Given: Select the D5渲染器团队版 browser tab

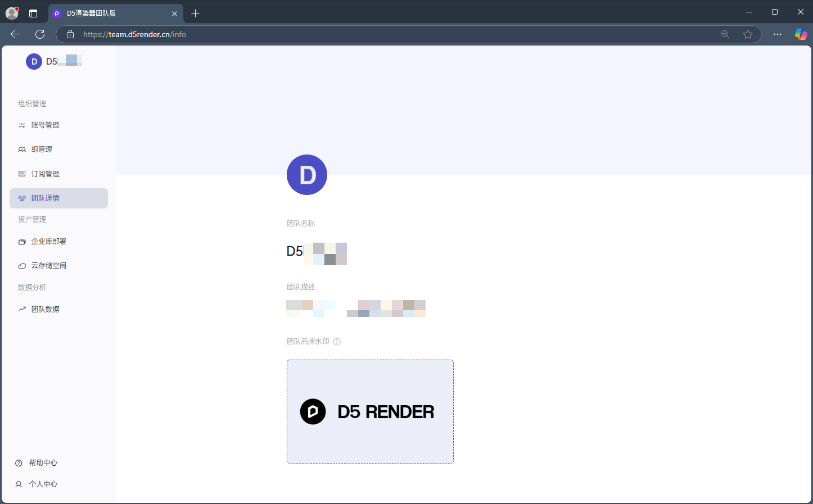Looking at the screenshot, I should [115, 13].
